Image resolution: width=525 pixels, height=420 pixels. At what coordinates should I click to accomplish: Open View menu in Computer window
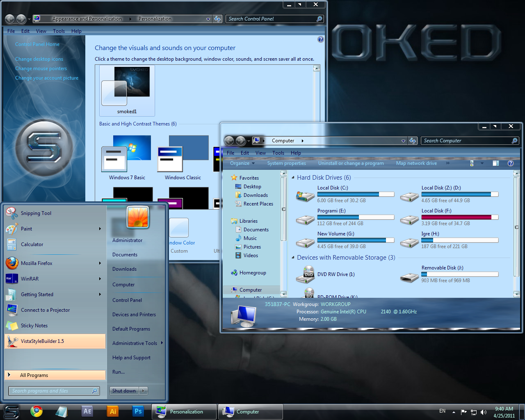(x=260, y=153)
